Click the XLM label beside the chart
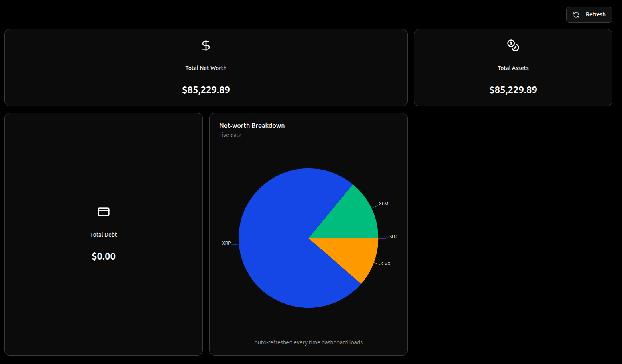The width and height of the screenshot is (622, 364). (383, 204)
